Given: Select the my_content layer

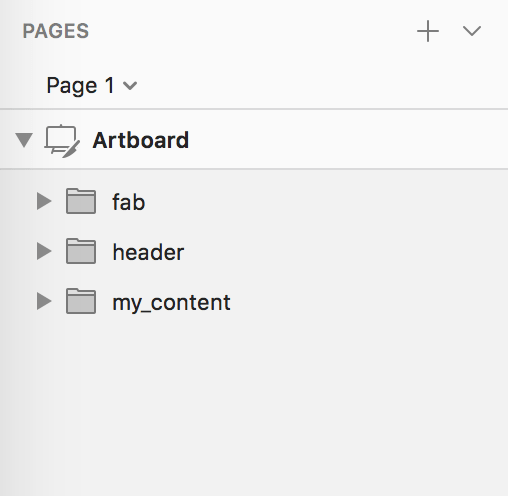Looking at the screenshot, I should click(x=171, y=303).
